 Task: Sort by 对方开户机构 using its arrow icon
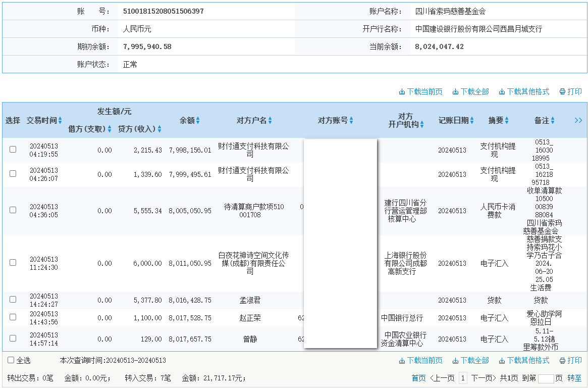[x=422, y=125]
